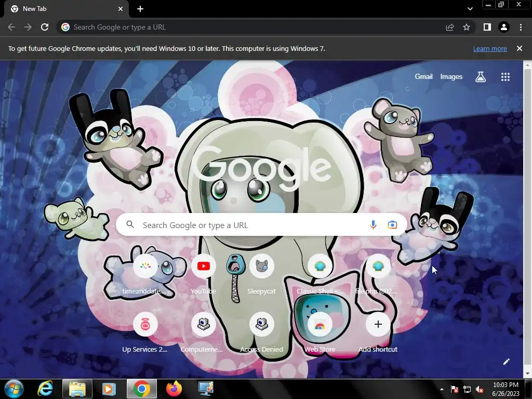The image size is (532, 399).
Task: Open the Google apps grid
Action: coord(506,77)
